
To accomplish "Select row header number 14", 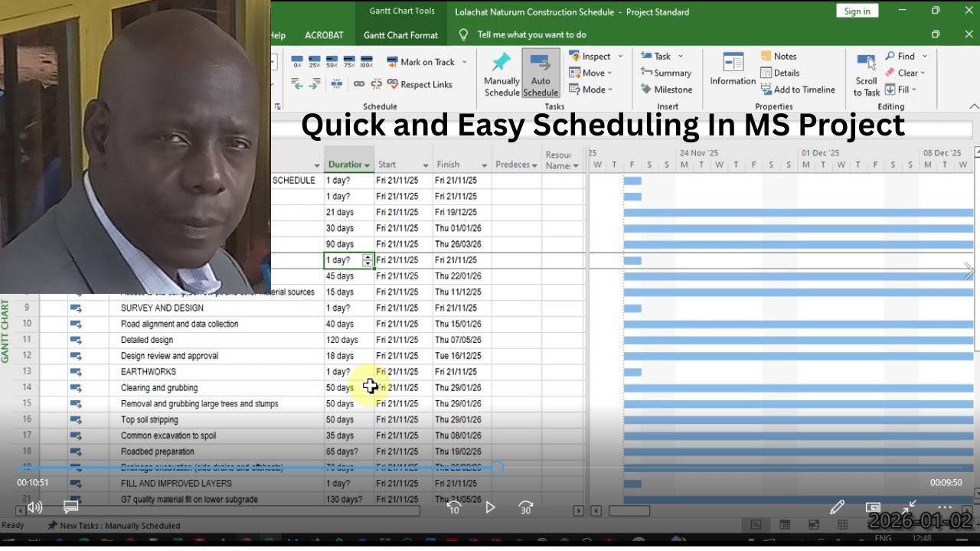I will click(x=27, y=388).
